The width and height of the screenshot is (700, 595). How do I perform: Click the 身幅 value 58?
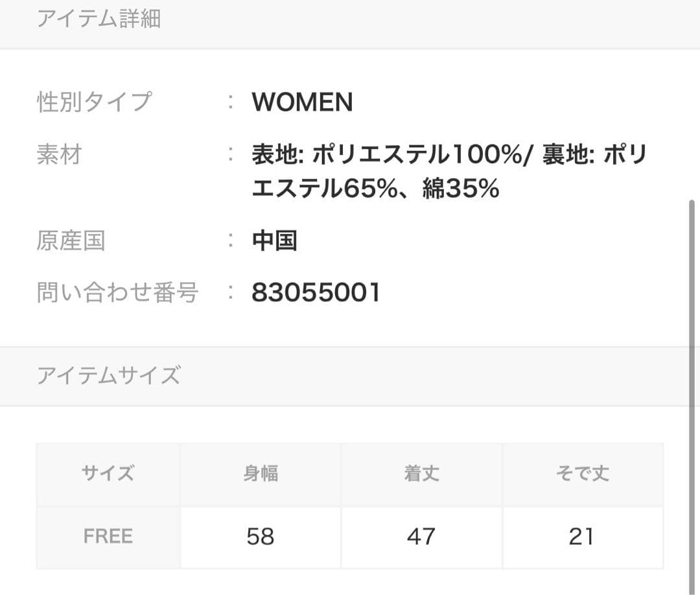pyautogui.click(x=261, y=537)
